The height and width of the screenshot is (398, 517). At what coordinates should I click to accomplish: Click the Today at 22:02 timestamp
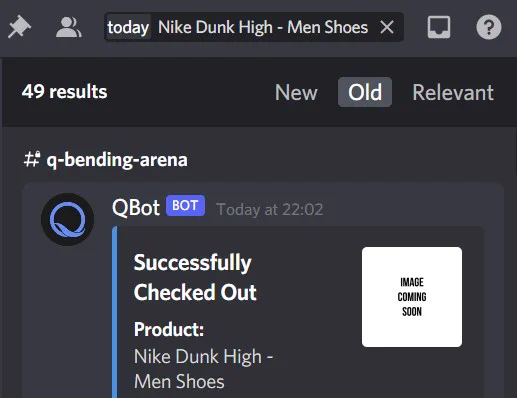270,210
